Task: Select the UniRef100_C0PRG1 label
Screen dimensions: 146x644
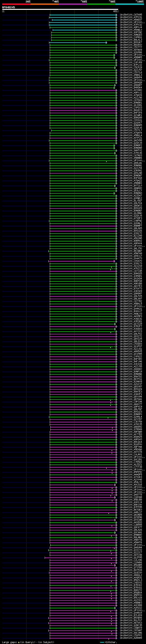Action: (131, 37)
